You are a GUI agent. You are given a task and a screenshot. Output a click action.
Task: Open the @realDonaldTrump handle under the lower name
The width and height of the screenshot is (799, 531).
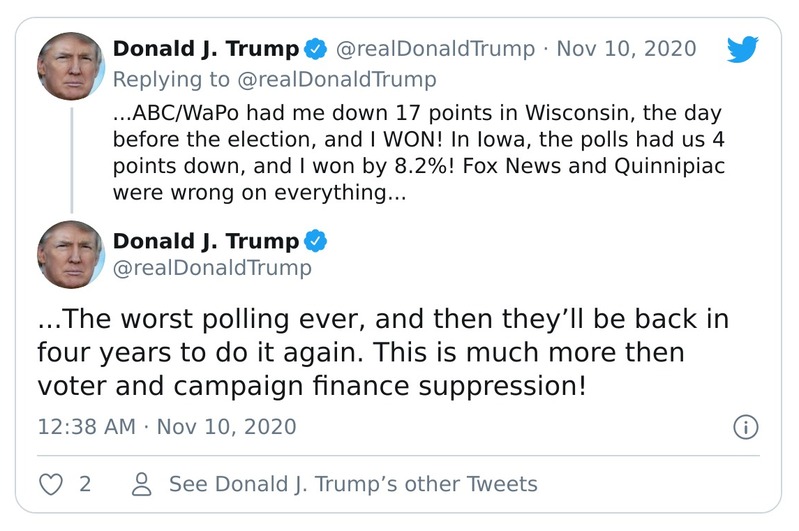pyautogui.click(x=212, y=269)
